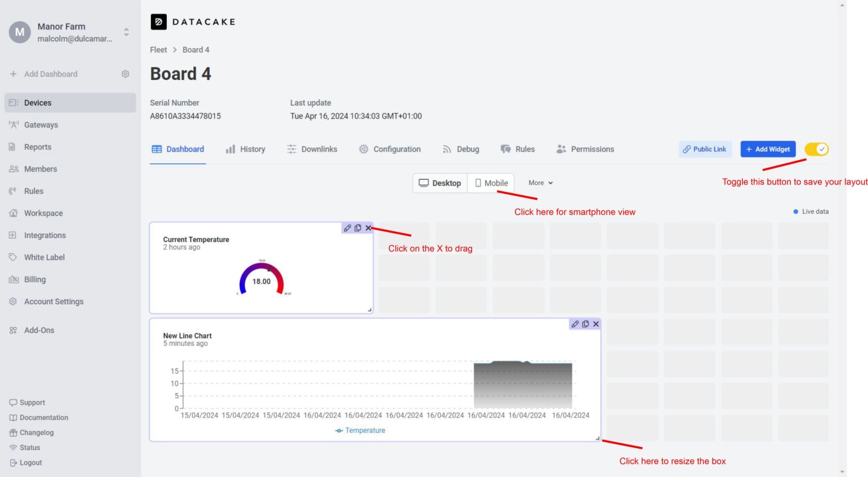Screen dimensions: 868x477
Task: Remove the Current Temperature widget with X
Action: tap(368, 228)
